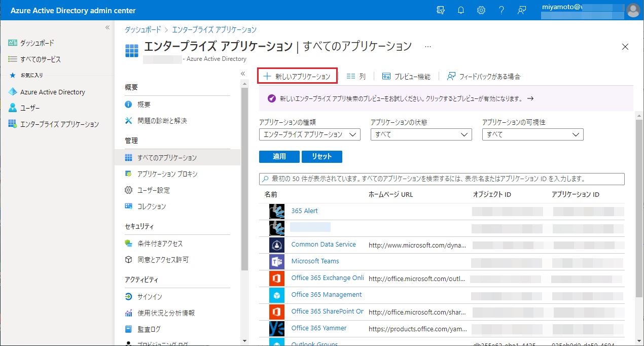644x346 pixels.
Task: Select すべてのアプリケーション in the menu
Action: (x=167, y=158)
